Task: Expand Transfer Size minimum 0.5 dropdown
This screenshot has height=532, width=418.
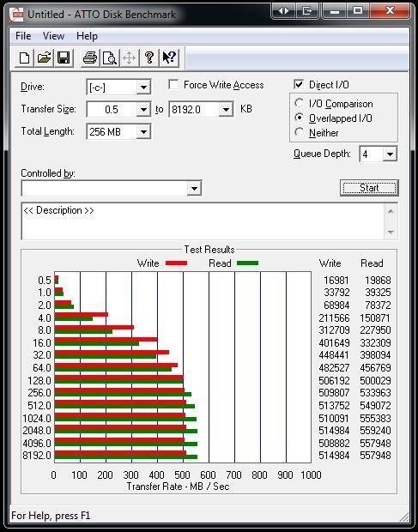Action: (x=143, y=110)
